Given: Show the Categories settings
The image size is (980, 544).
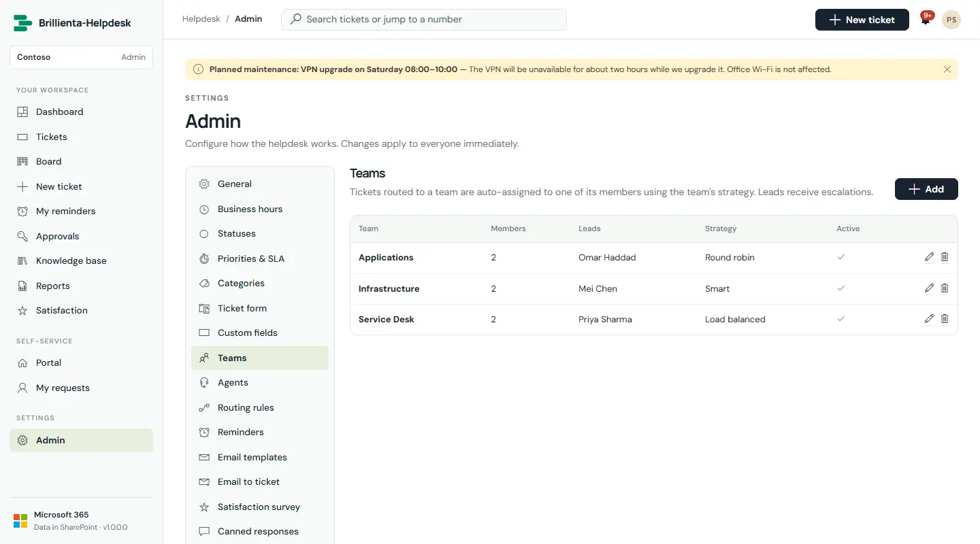Looking at the screenshot, I should (x=260, y=283).
